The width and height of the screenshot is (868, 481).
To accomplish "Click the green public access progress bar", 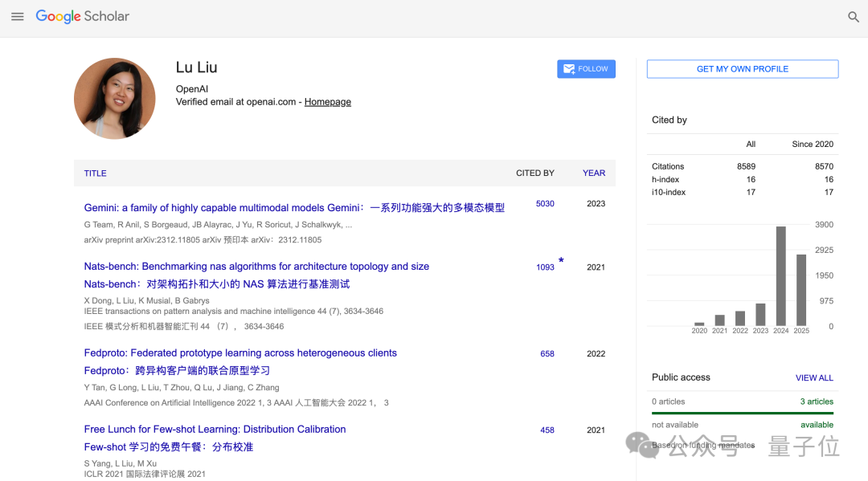I will click(743, 413).
